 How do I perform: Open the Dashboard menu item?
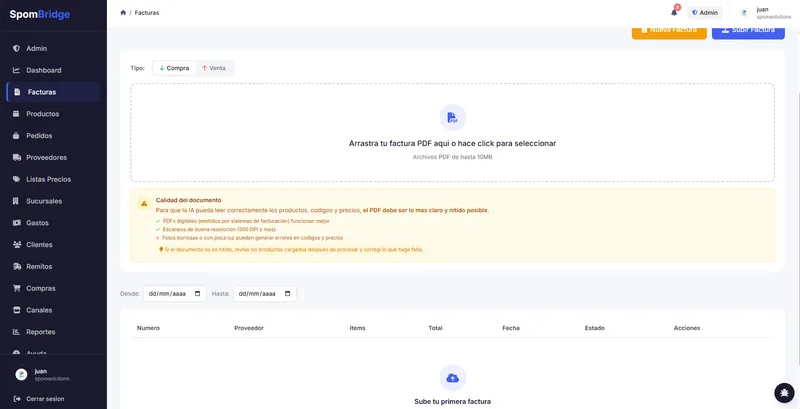point(53,70)
